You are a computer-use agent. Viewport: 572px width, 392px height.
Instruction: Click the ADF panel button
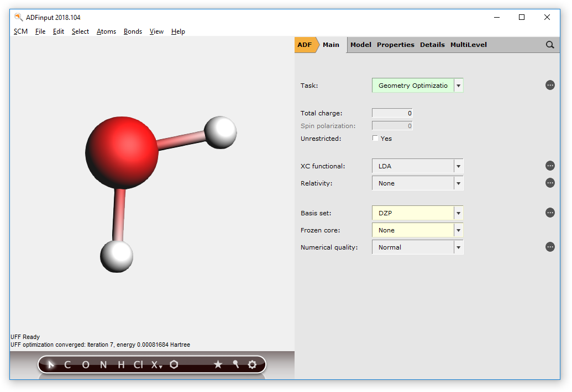point(305,45)
